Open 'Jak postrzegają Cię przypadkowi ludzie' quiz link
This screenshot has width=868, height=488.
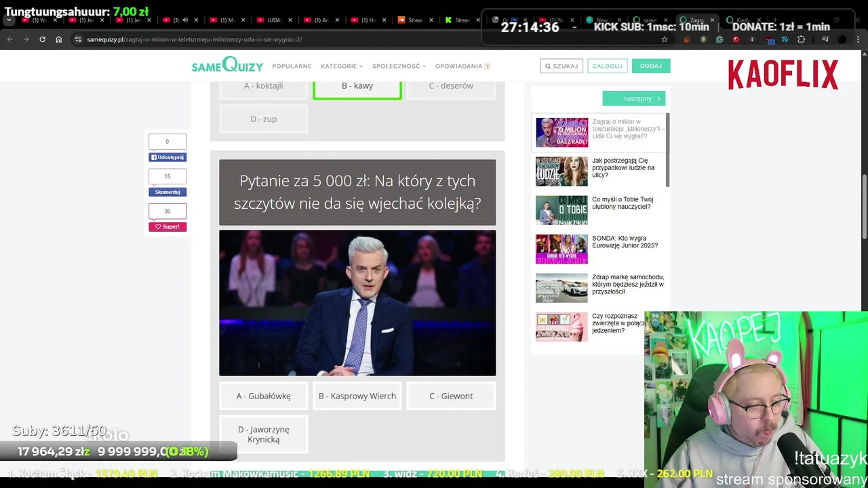pos(623,167)
